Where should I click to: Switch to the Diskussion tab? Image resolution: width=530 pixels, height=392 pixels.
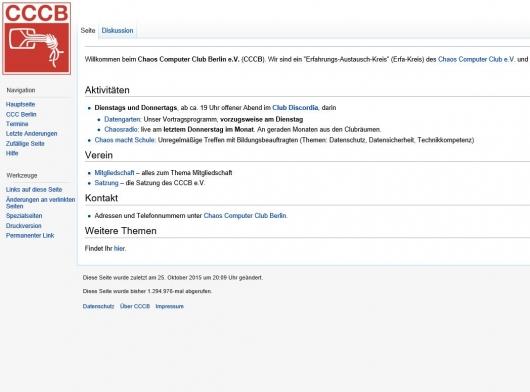[x=117, y=30]
